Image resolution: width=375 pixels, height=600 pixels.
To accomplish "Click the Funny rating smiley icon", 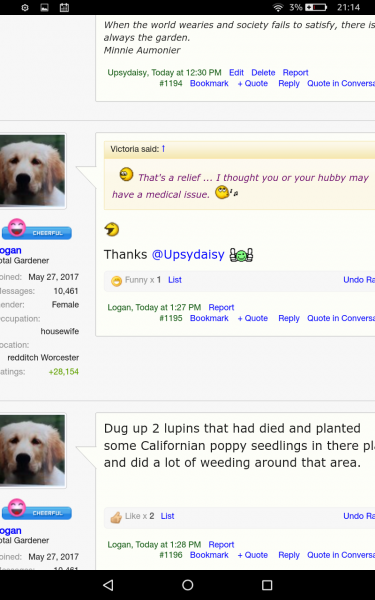I will coord(116,281).
